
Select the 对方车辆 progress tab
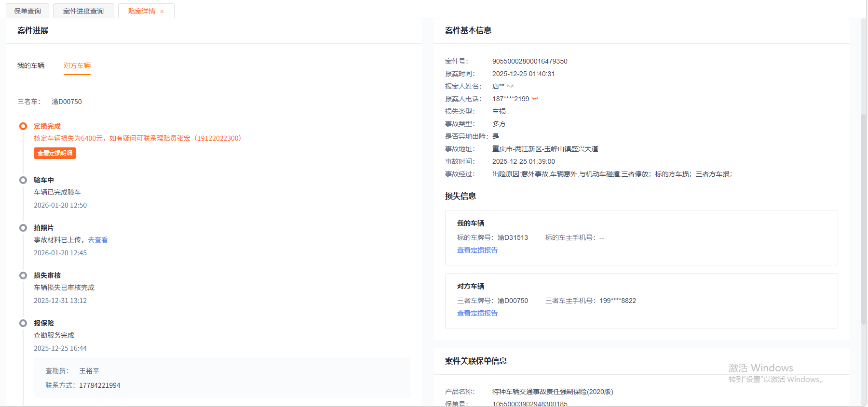77,66
